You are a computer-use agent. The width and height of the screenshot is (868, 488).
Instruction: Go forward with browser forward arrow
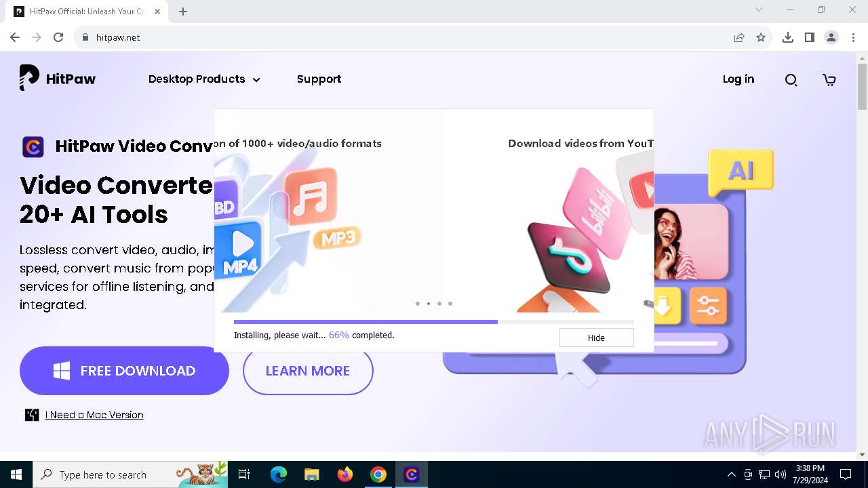37,37
